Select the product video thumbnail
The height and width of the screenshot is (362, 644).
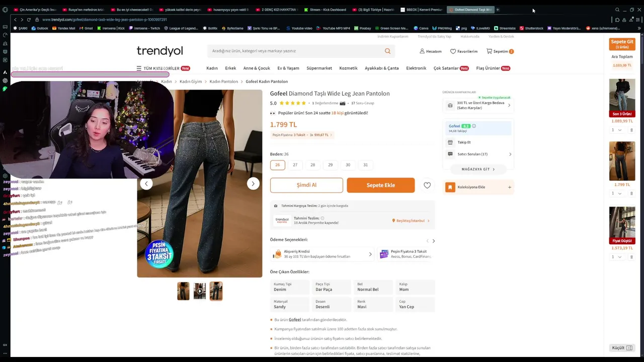[200, 291]
